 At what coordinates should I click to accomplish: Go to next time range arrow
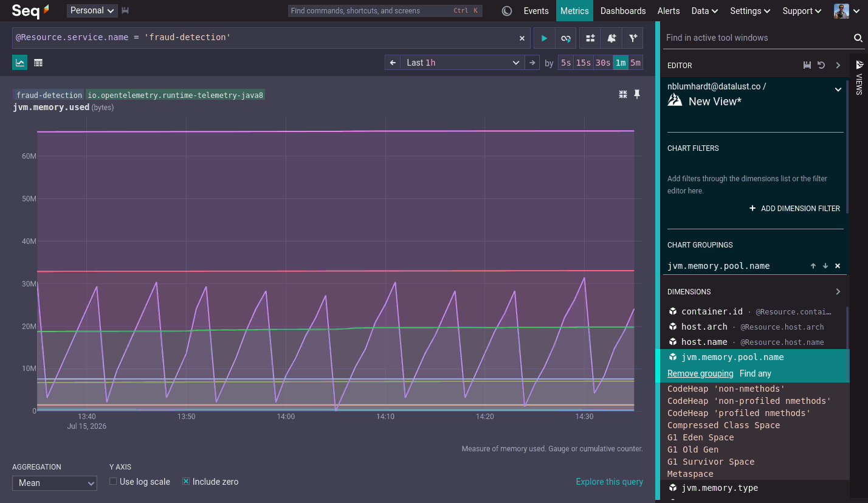coord(532,63)
